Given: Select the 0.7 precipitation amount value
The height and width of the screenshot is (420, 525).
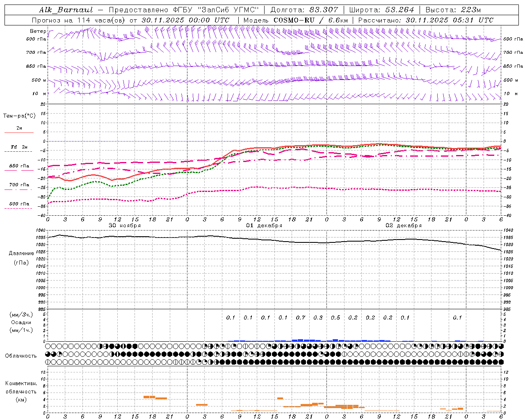Looking at the screenshot, I should 301,317.
